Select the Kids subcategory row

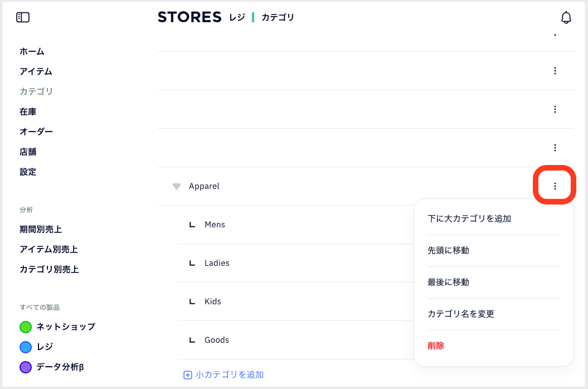coord(295,302)
